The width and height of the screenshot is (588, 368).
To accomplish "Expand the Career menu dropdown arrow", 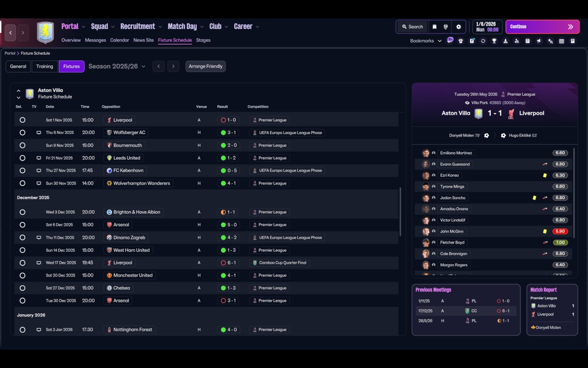I will tap(258, 27).
